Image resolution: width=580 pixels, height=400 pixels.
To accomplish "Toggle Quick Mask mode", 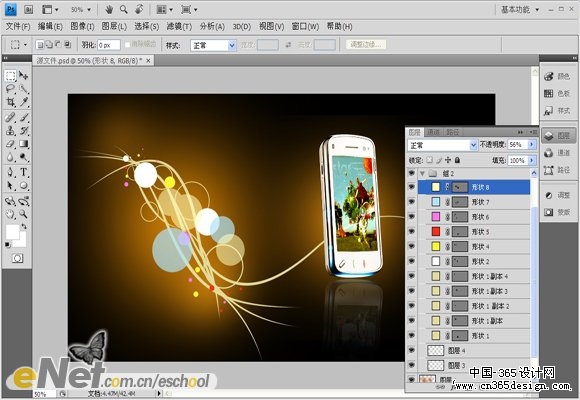I will tap(17, 258).
